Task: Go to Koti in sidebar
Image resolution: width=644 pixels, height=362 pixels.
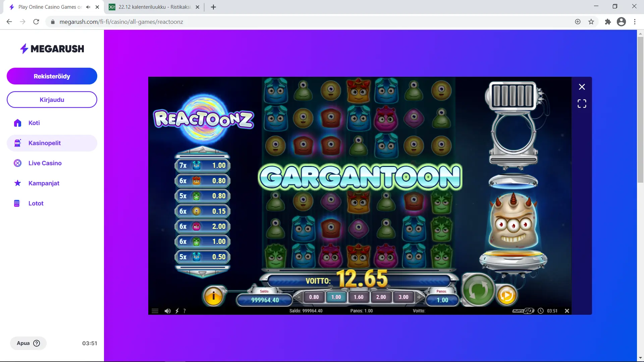Action: tap(52, 123)
